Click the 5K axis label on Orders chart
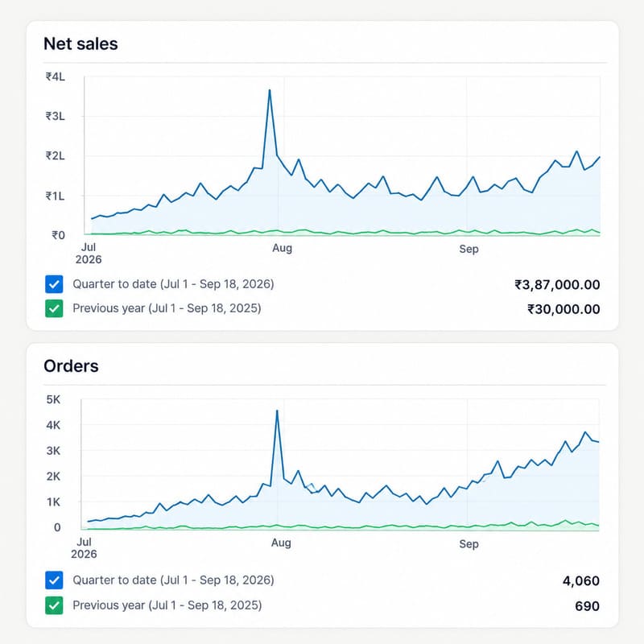 pos(53,399)
